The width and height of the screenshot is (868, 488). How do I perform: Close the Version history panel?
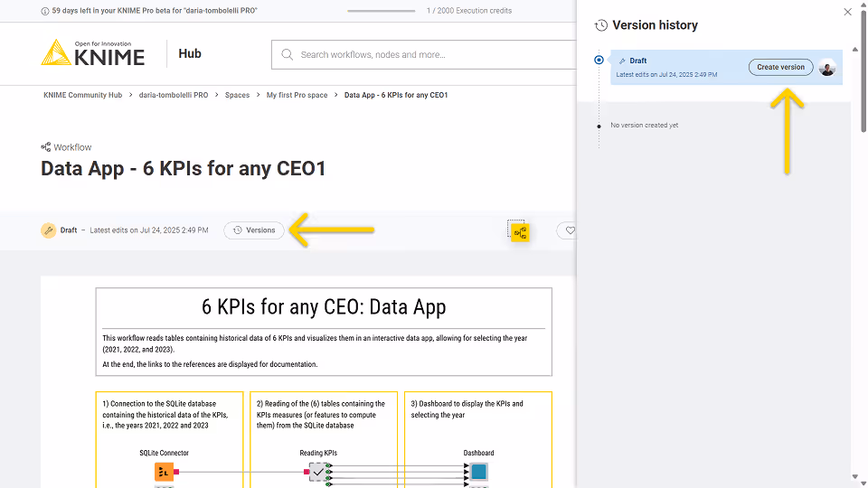pyautogui.click(x=847, y=12)
